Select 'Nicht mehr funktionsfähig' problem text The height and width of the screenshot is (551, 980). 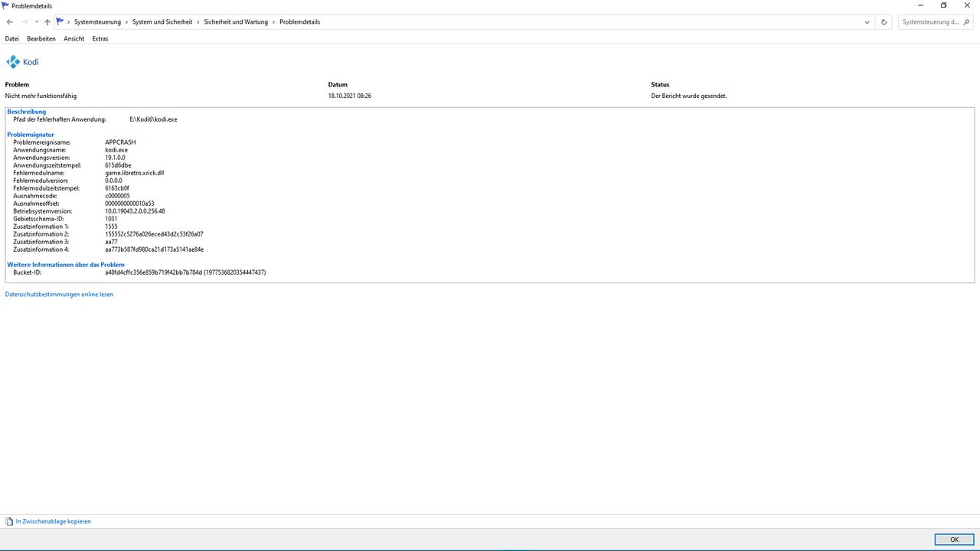click(x=41, y=96)
